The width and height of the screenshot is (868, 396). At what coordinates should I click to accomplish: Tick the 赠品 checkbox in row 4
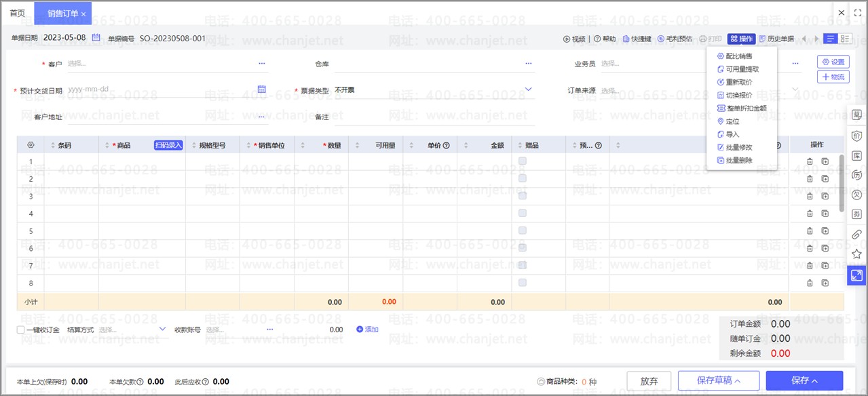(x=523, y=214)
